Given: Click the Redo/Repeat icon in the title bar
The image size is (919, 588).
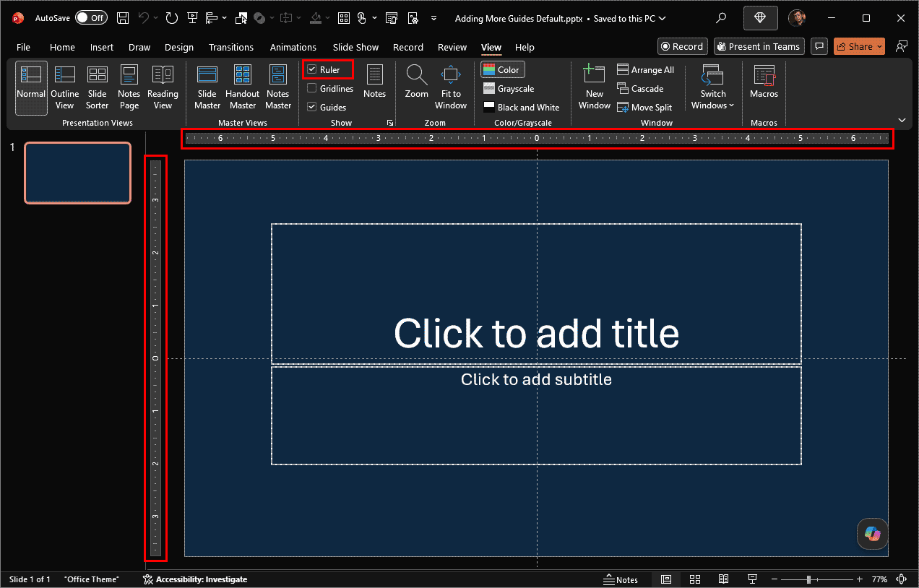Looking at the screenshot, I should click(x=171, y=18).
